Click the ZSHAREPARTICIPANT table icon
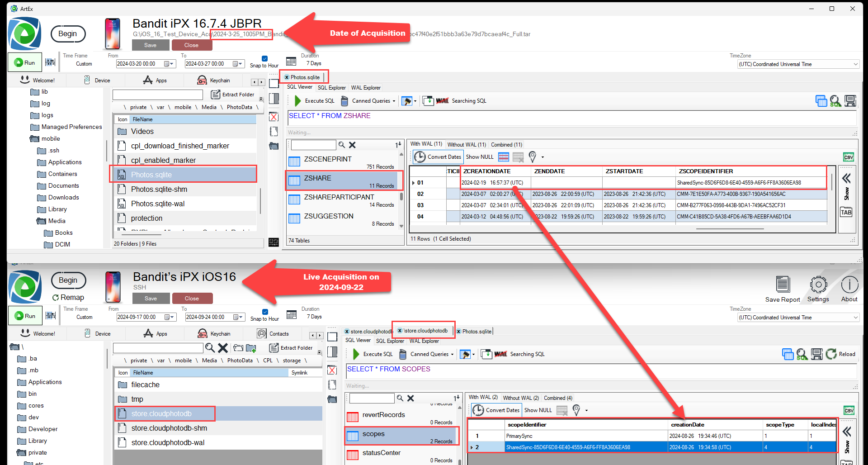Image resolution: width=868 pixels, height=465 pixels. tap(294, 199)
